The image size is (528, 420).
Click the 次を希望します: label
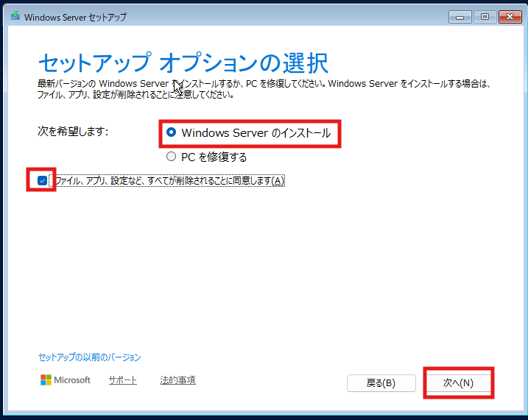click(73, 132)
